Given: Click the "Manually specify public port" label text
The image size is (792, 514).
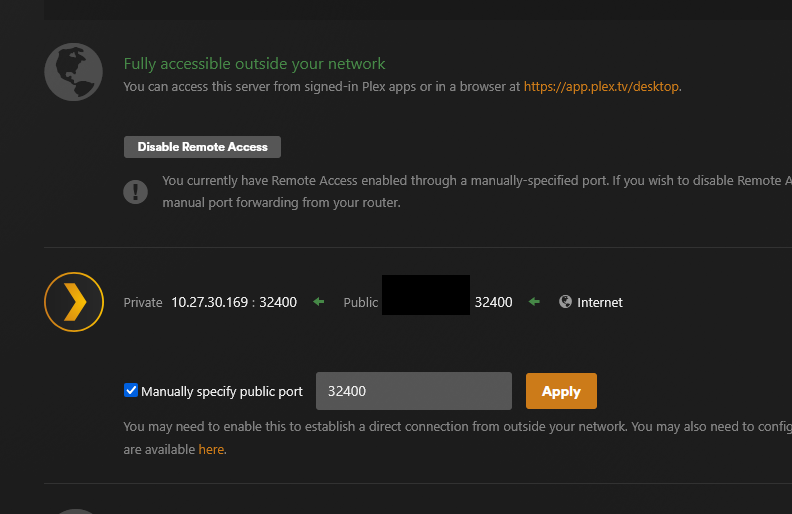Looking at the screenshot, I should pyautogui.click(x=222, y=392).
